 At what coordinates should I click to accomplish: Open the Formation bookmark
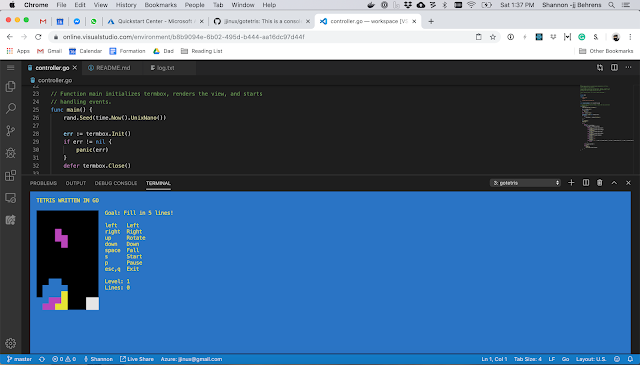pos(127,51)
